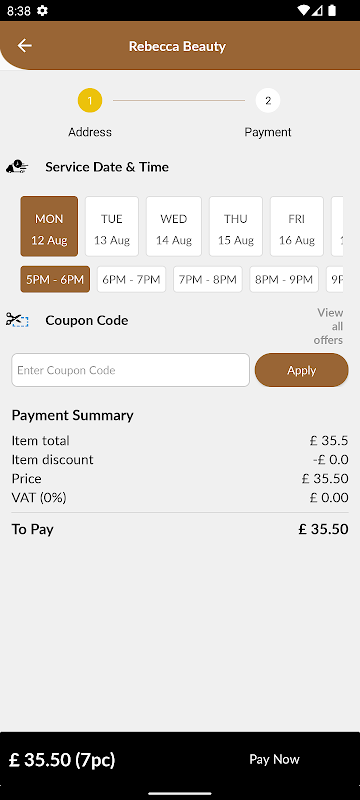Focus the Enter Coupon Code field

click(x=131, y=370)
